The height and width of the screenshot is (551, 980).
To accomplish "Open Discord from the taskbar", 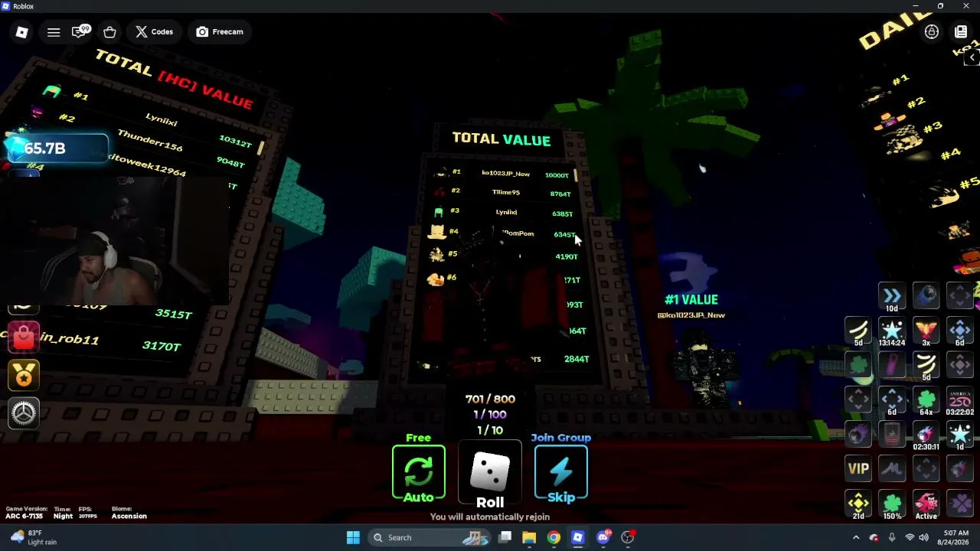I will tap(603, 537).
